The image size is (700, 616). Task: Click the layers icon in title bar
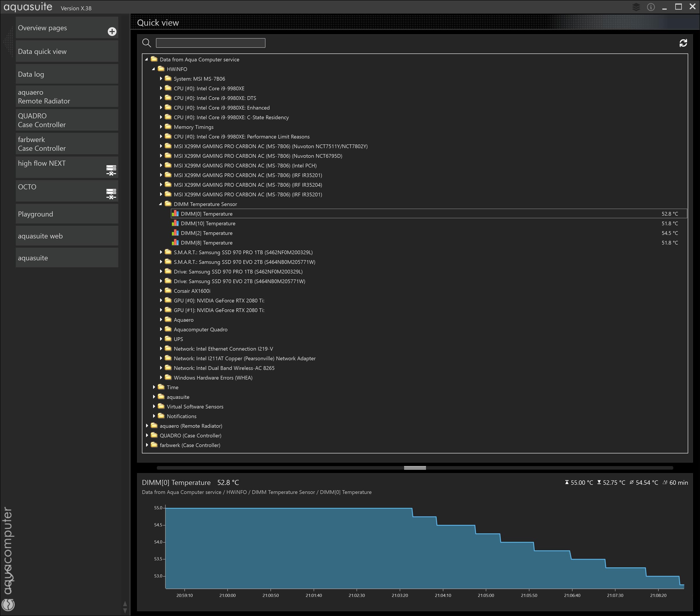636,7
